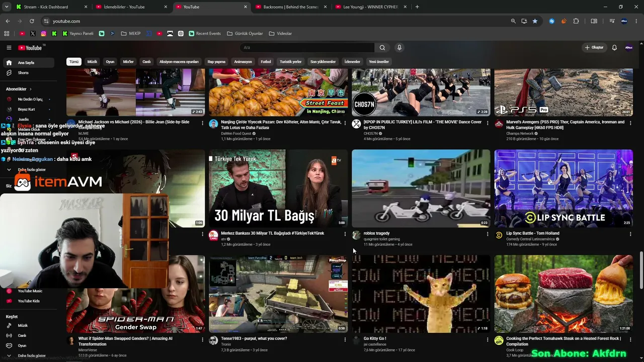Open the Videolar bookmarks folder
Image resolution: width=644 pixels, height=362 pixels.
tap(280, 34)
